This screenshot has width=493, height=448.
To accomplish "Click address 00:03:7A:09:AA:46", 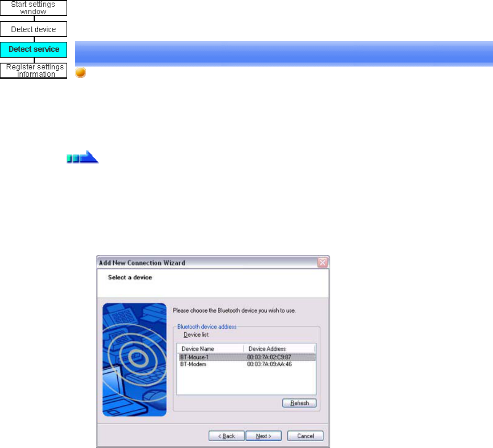I will point(269,364).
